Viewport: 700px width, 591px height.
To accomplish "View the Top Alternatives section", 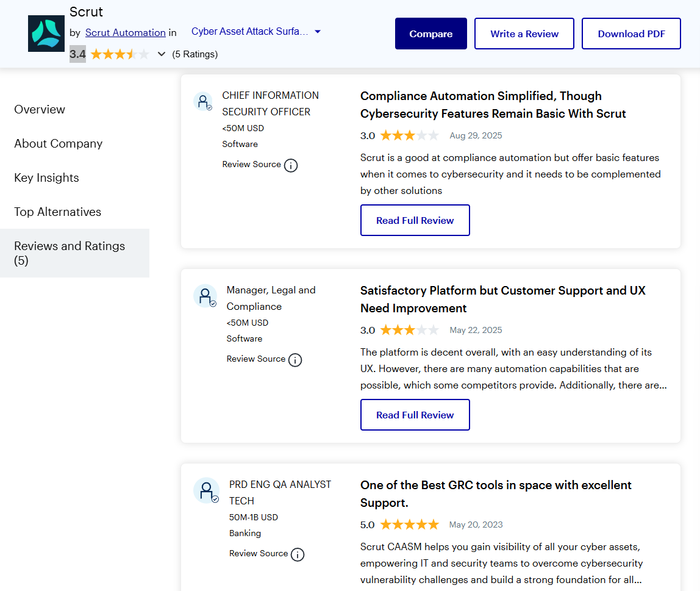I will pyautogui.click(x=57, y=212).
